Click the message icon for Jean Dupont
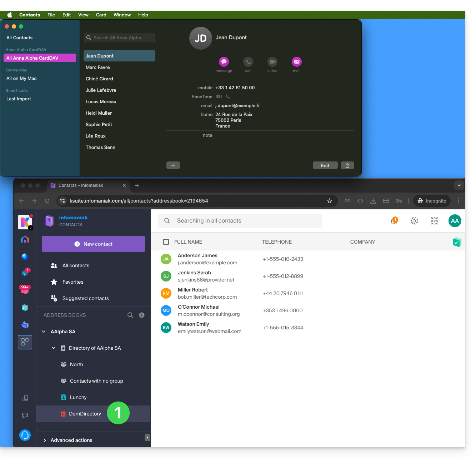 click(224, 62)
